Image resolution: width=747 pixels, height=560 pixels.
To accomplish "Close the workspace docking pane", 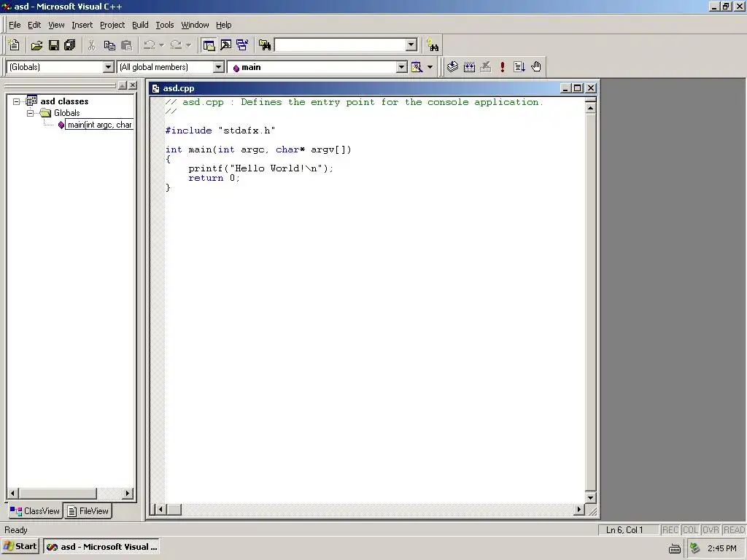I will (133, 85).
